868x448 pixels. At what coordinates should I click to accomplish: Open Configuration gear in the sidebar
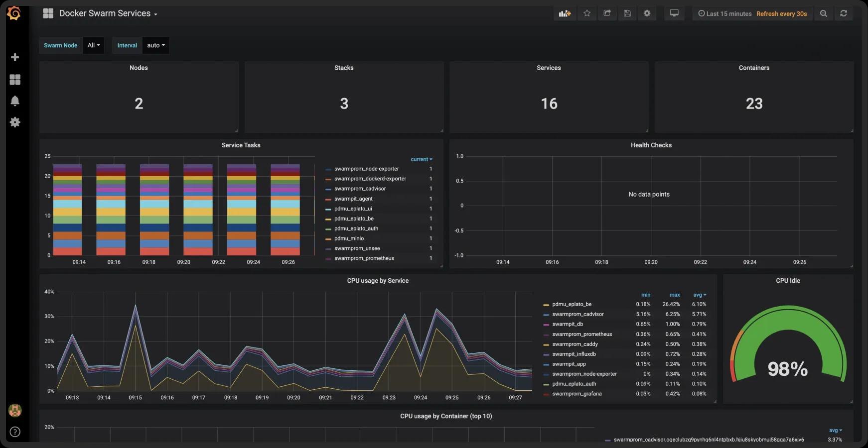point(15,122)
